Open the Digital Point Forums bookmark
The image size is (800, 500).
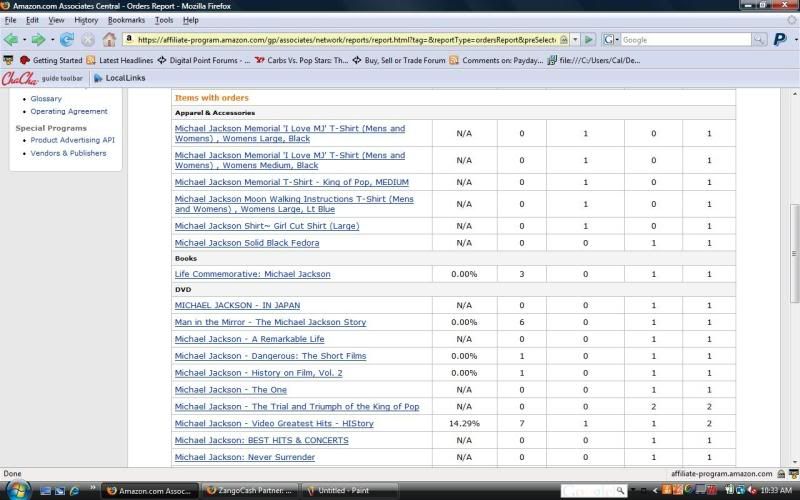[204, 60]
